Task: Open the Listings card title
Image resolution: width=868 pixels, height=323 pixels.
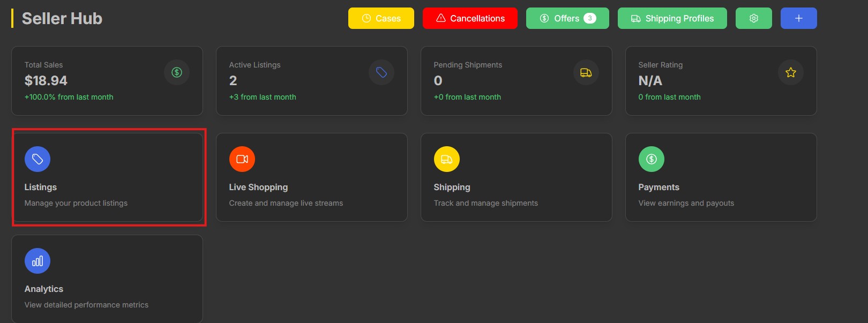Action: [41, 187]
